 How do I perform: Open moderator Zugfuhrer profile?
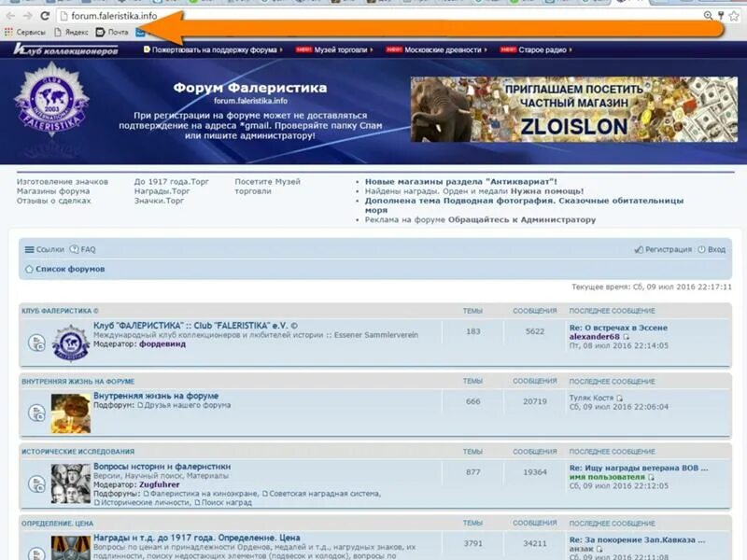[x=159, y=484]
